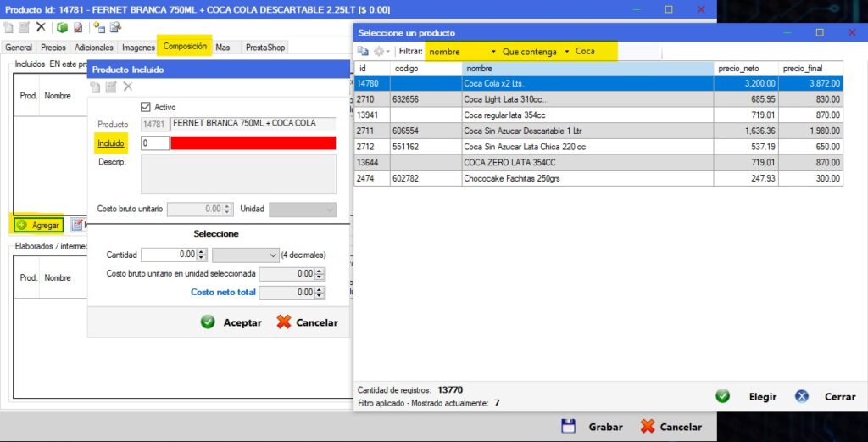This screenshot has width=868, height=442.
Task: Click the edit record icon in product toolbar
Action: pos(24,27)
